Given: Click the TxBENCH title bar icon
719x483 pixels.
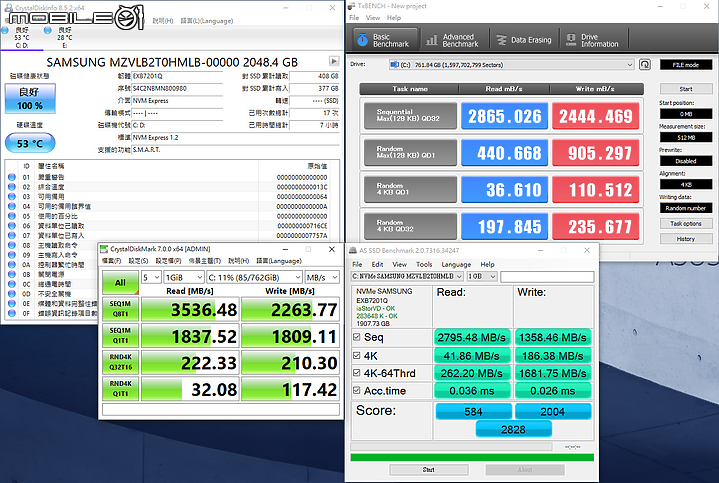Looking at the screenshot, I should pyautogui.click(x=352, y=6).
